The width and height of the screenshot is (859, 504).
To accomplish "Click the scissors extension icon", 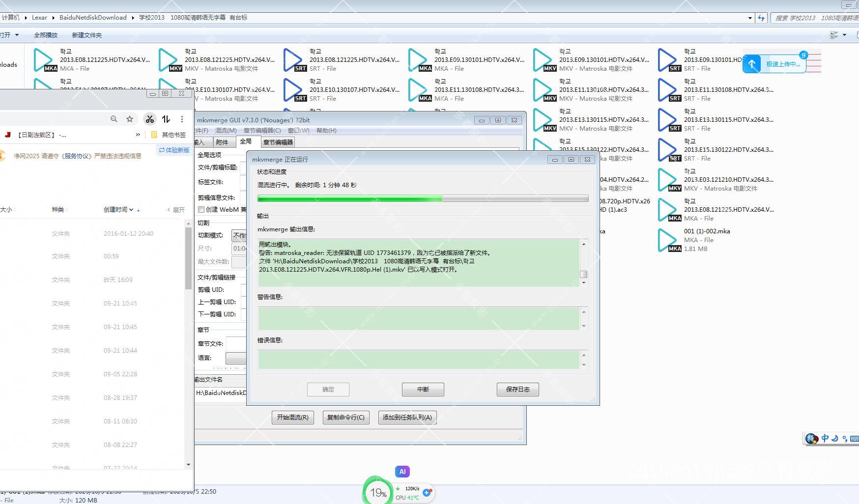I will pyautogui.click(x=150, y=119).
